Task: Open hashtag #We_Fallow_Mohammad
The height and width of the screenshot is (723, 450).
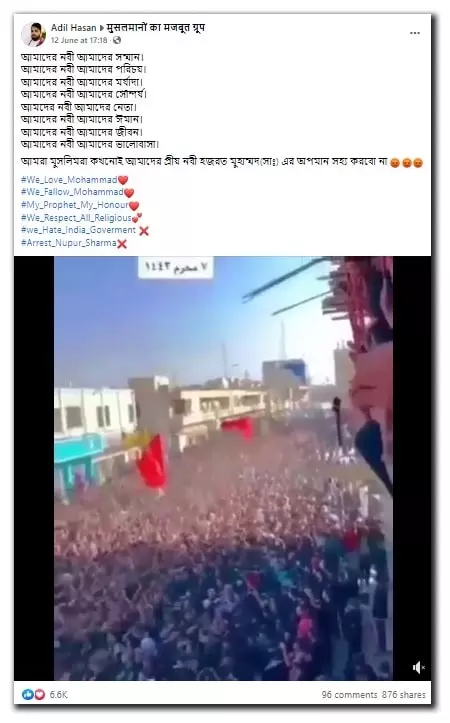Action: (72, 192)
